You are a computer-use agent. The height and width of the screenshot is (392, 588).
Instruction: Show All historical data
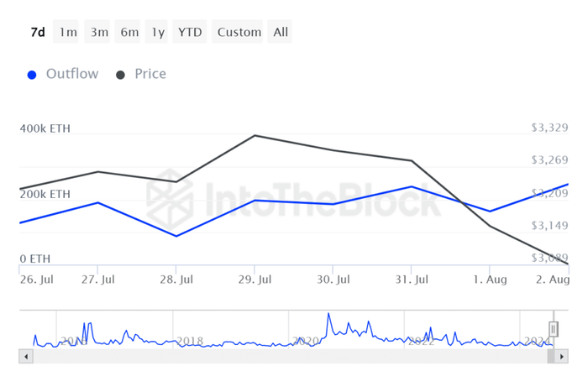(280, 32)
